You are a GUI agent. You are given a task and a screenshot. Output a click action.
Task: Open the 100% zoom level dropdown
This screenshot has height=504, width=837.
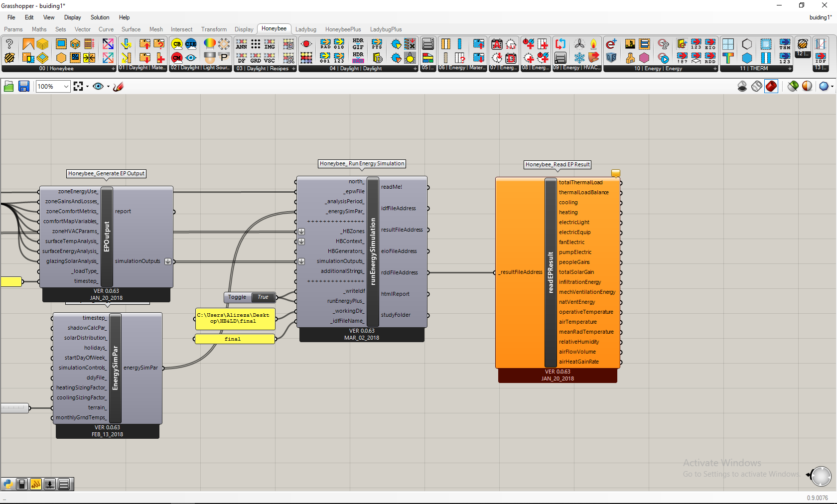coord(66,87)
